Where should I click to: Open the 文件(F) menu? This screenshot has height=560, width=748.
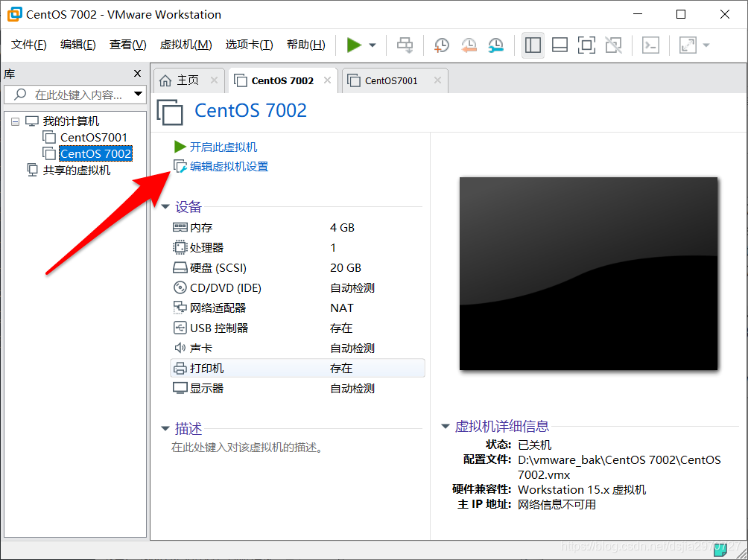28,45
